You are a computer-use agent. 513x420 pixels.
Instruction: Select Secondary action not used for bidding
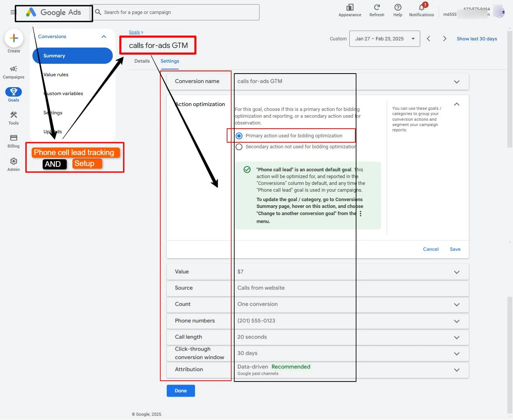click(x=239, y=147)
